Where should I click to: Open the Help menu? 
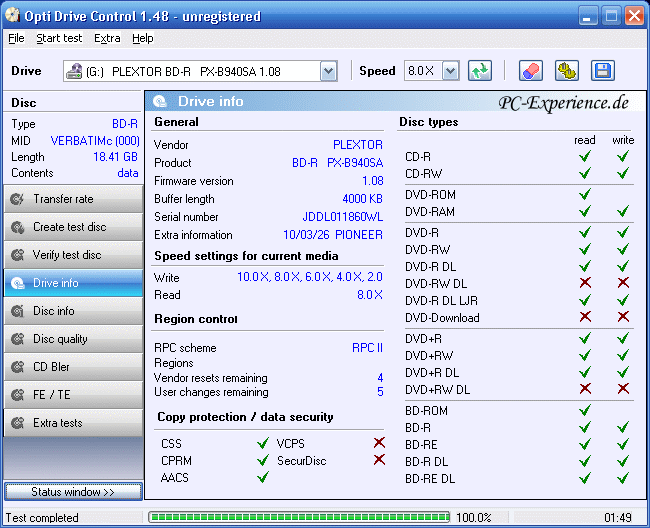tap(143, 38)
